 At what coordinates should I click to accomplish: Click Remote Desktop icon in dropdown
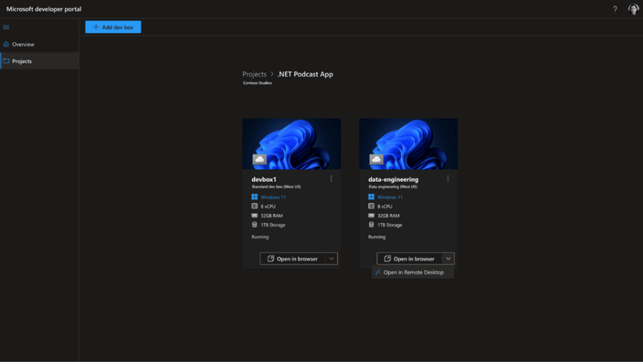(x=378, y=272)
